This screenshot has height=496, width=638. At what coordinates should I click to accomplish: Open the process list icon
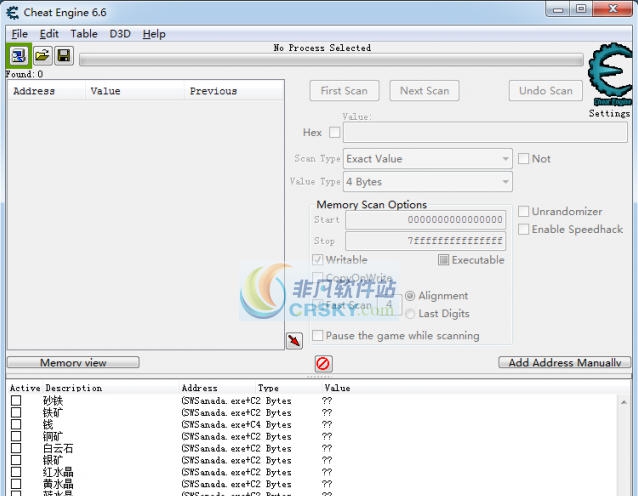[x=18, y=56]
